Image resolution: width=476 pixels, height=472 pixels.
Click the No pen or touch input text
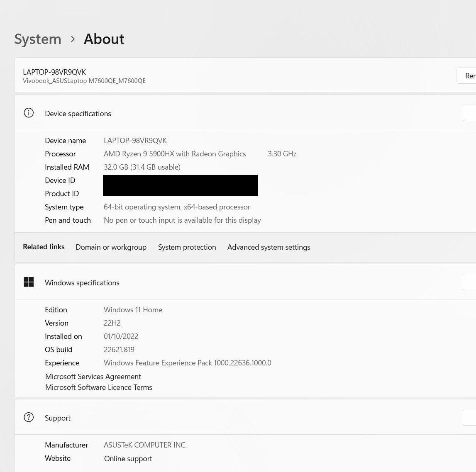coord(183,220)
